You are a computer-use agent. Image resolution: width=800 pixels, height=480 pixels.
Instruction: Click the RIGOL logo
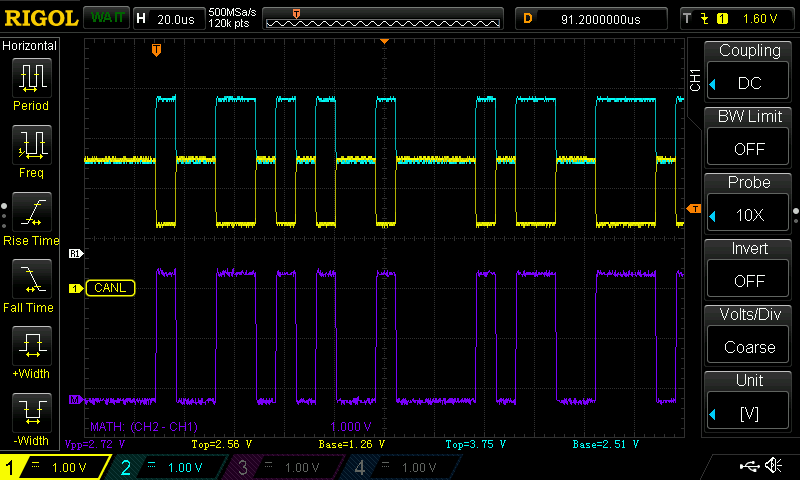(41, 18)
